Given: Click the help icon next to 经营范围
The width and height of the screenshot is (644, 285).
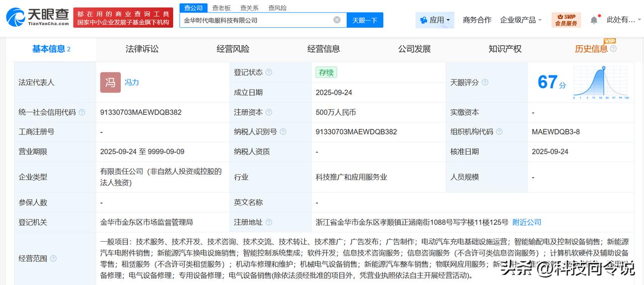Looking at the screenshot, I should (x=53, y=258).
